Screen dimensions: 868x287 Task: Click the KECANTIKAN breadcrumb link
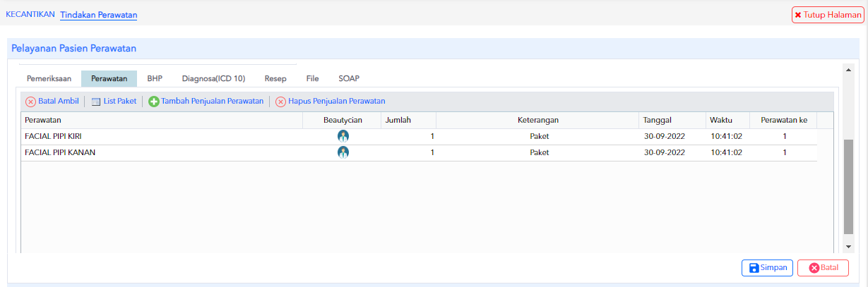[x=30, y=14]
